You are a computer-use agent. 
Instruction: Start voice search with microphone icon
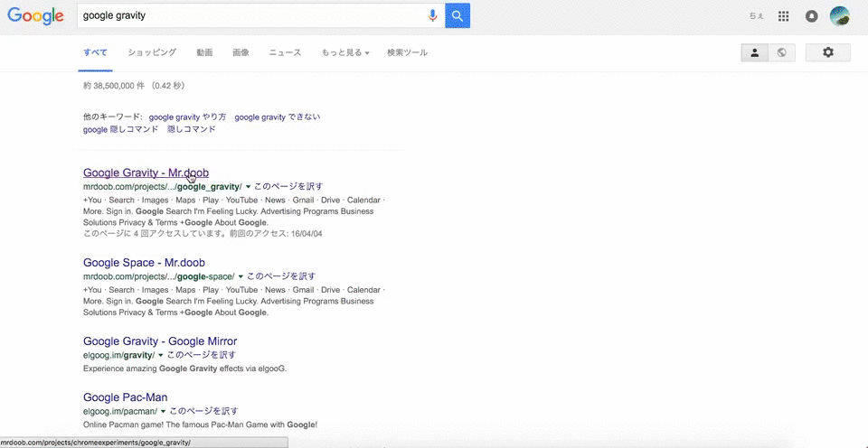[433, 15]
